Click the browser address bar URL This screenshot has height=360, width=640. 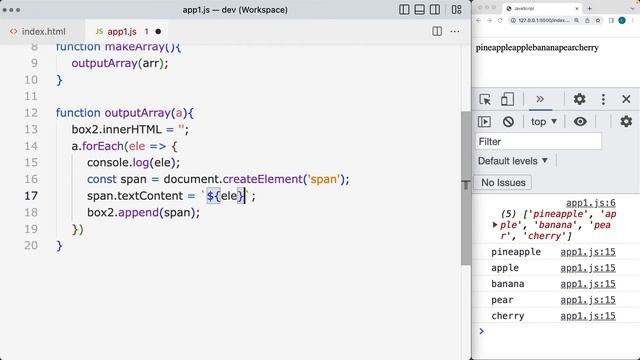point(543,20)
